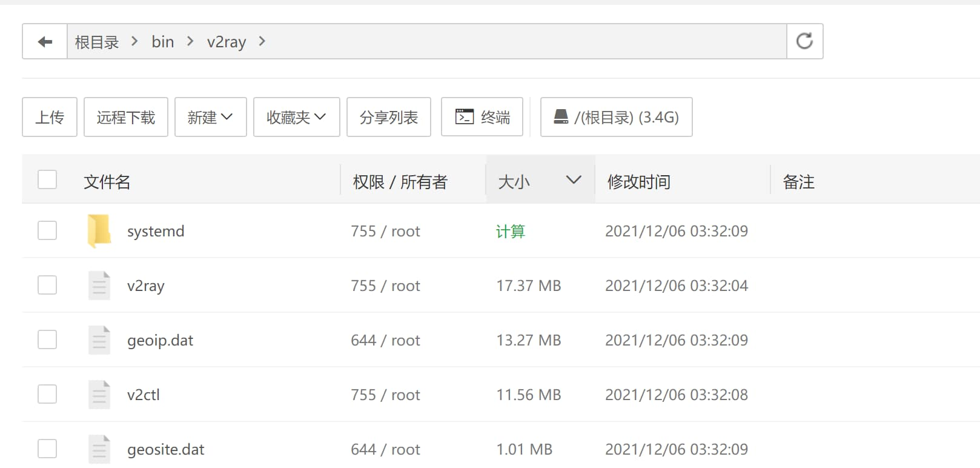Check the v2ray file row checkbox

pyautogui.click(x=47, y=285)
